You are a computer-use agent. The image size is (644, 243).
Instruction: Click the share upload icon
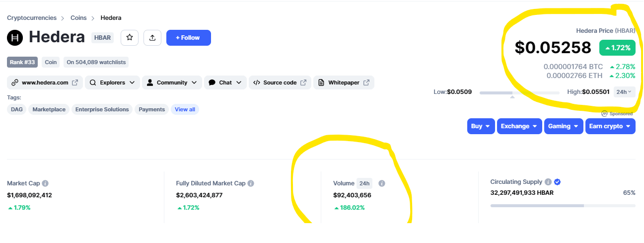click(152, 38)
